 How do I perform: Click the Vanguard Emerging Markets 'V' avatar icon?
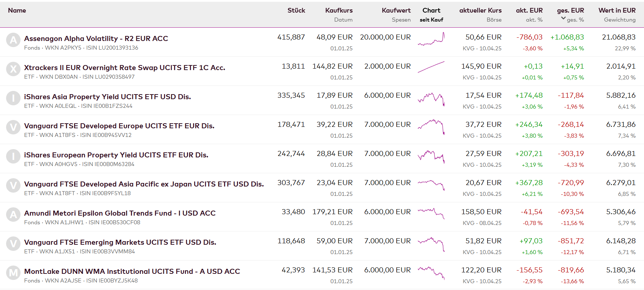click(x=13, y=244)
